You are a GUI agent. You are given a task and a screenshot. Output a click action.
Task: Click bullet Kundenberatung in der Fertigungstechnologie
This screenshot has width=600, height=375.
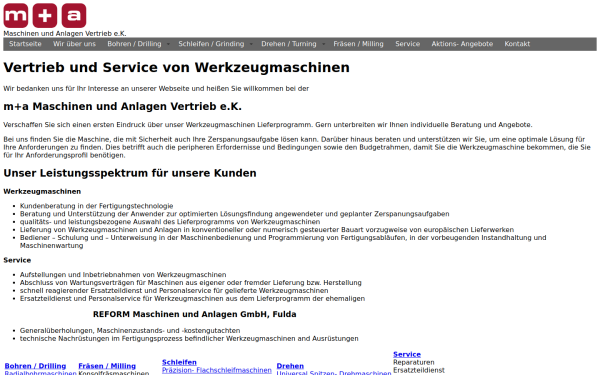pyautogui.click(x=96, y=206)
